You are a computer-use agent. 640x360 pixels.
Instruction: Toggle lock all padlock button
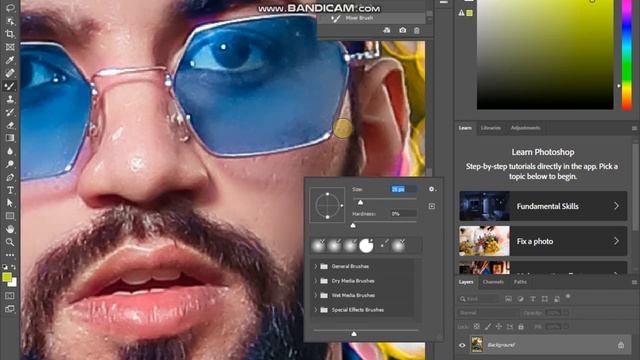(521, 327)
